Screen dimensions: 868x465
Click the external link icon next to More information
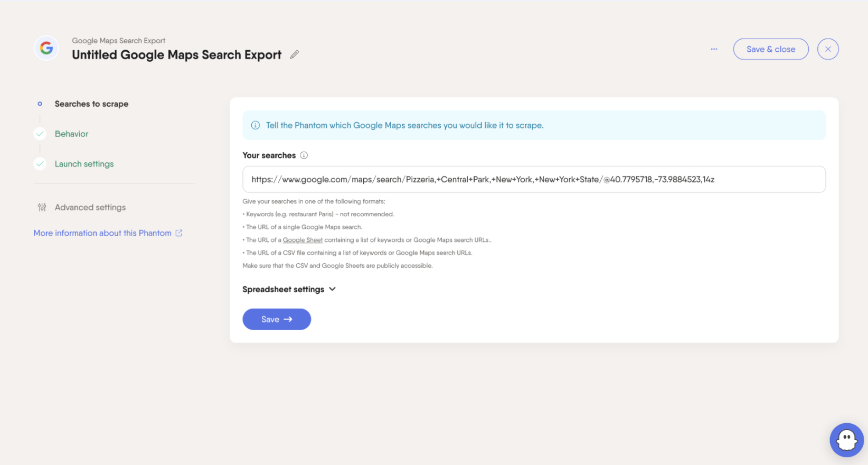tap(179, 233)
